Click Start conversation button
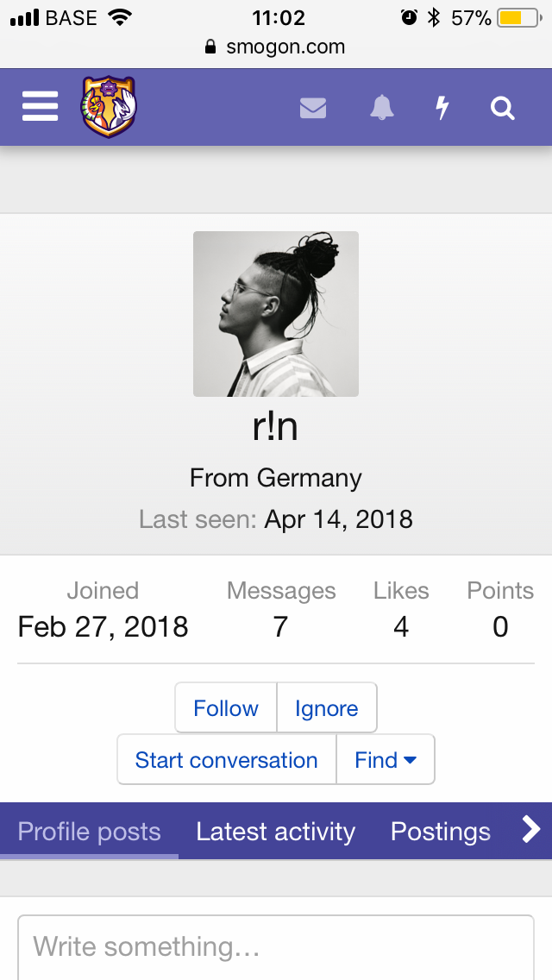Image resolution: width=552 pixels, height=980 pixels. pyautogui.click(x=227, y=760)
